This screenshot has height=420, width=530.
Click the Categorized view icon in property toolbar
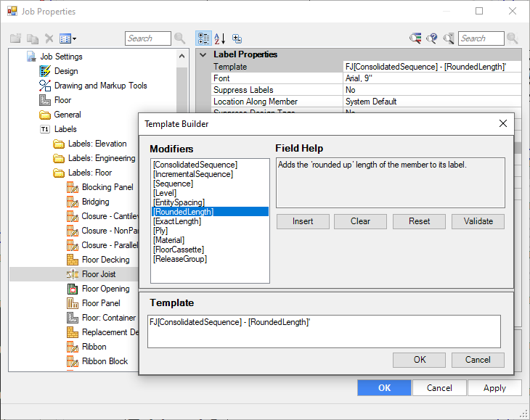203,38
